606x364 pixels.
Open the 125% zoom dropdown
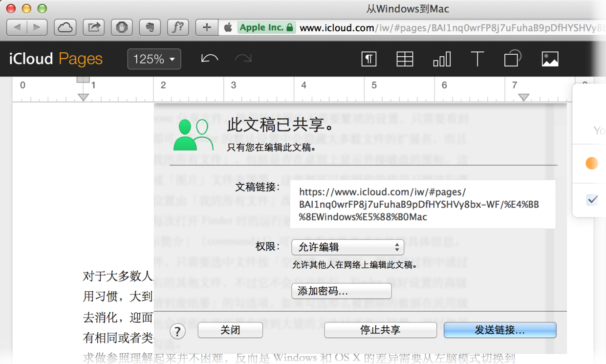click(154, 59)
